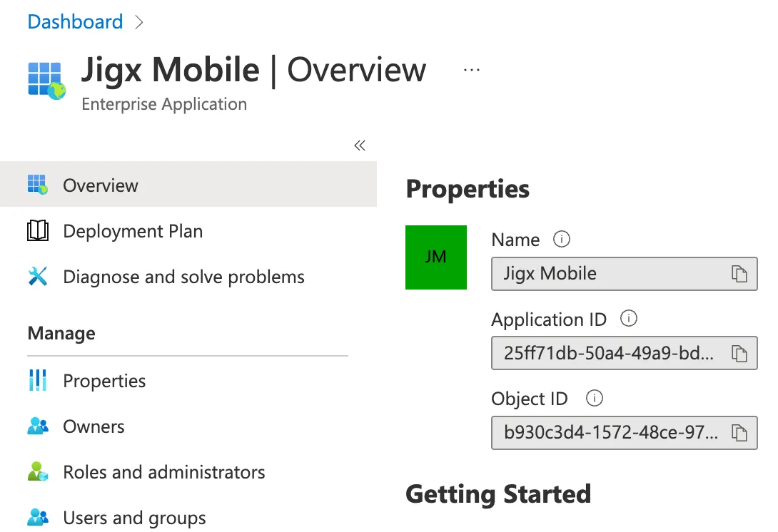The height and width of the screenshot is (532, 778).
Task: Click the Application ID label text
Action: [x=549, y=319]
